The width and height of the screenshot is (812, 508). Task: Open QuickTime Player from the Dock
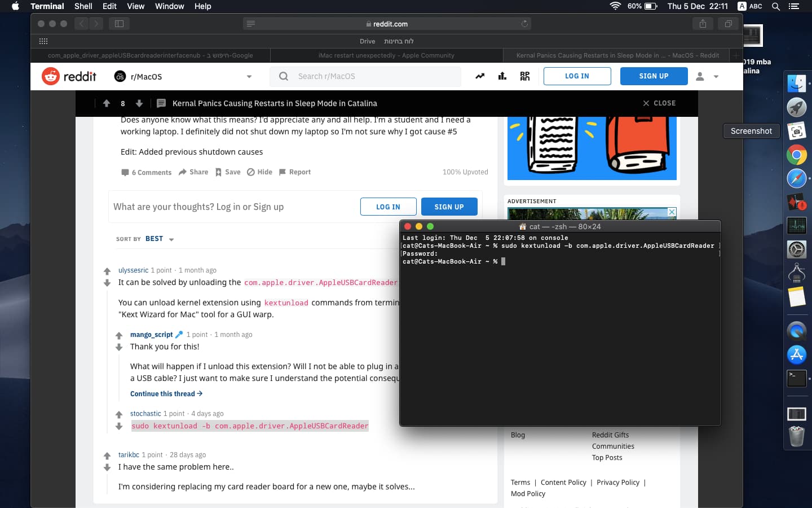(797, 331)
